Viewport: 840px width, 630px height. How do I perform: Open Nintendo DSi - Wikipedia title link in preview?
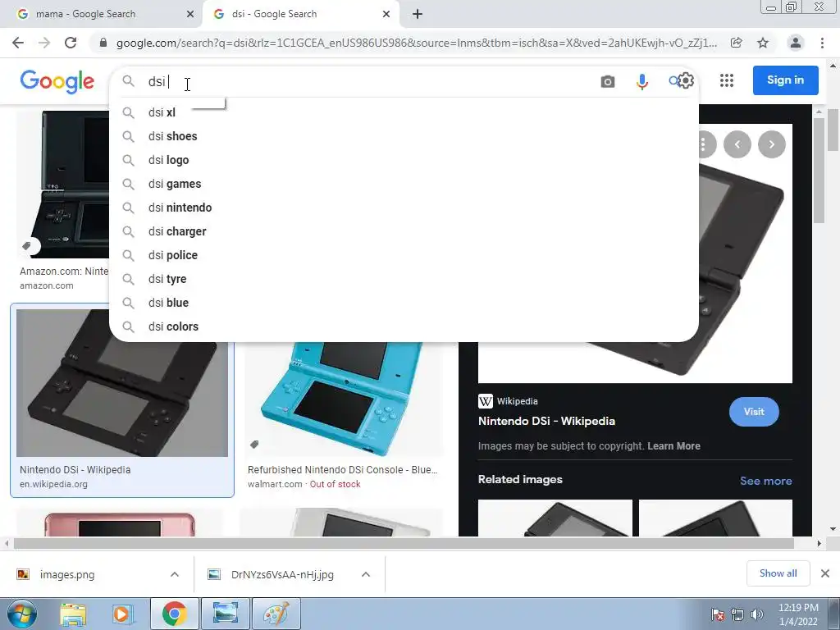(546, 421)
